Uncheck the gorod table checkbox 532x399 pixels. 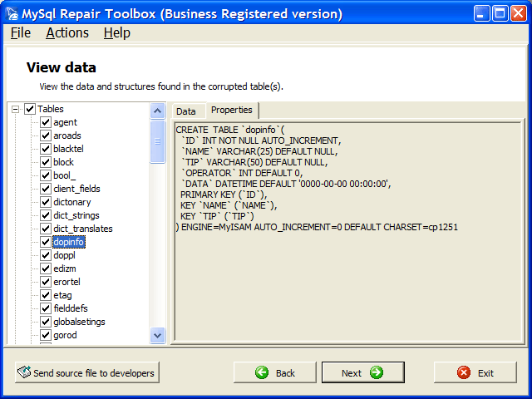click(46, 335)
